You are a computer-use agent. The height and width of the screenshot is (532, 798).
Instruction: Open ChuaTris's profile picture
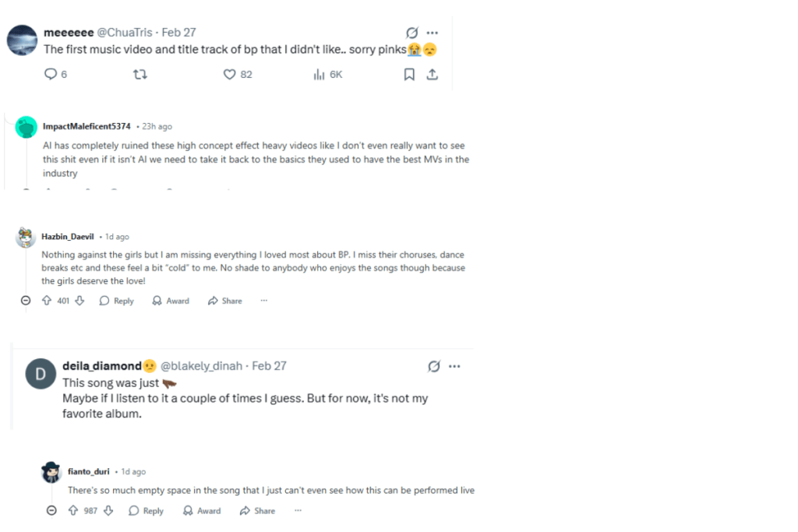tap(22, 40)
